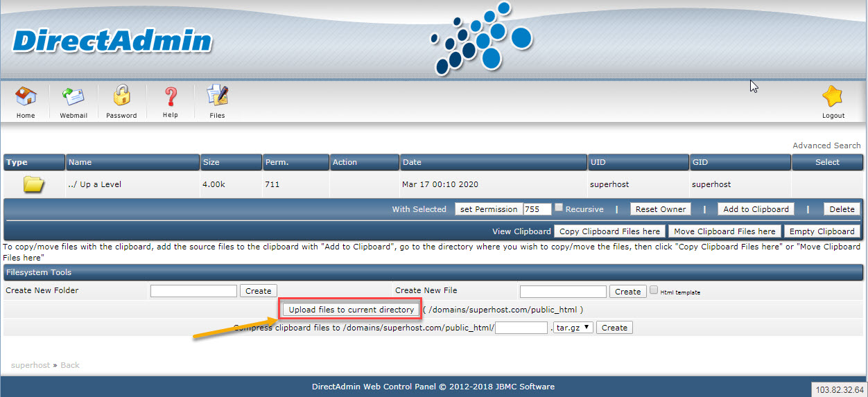Enable the Recursive checkbox
Image resolution: width=868 pixels, height=397 pixels.
[559, 208]
